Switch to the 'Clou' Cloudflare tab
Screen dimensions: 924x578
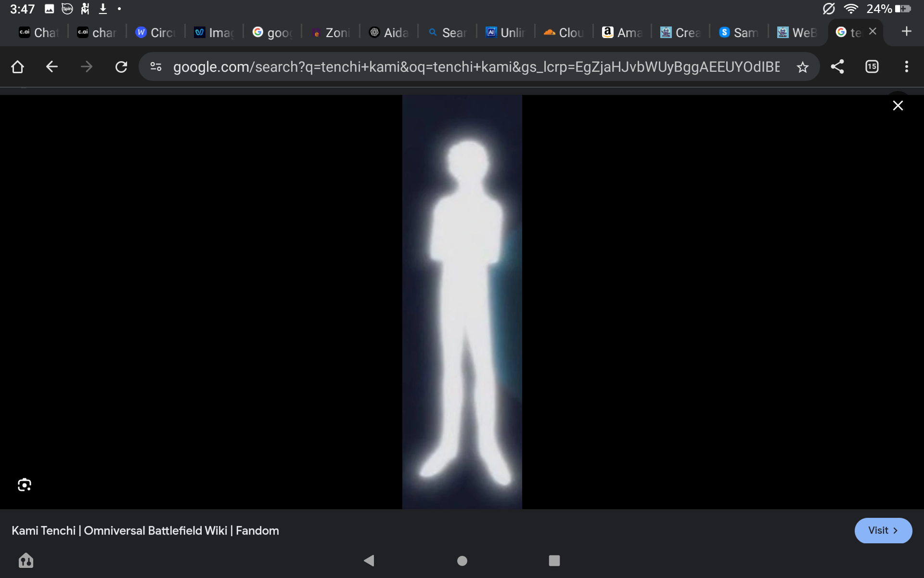coord(564,32)
